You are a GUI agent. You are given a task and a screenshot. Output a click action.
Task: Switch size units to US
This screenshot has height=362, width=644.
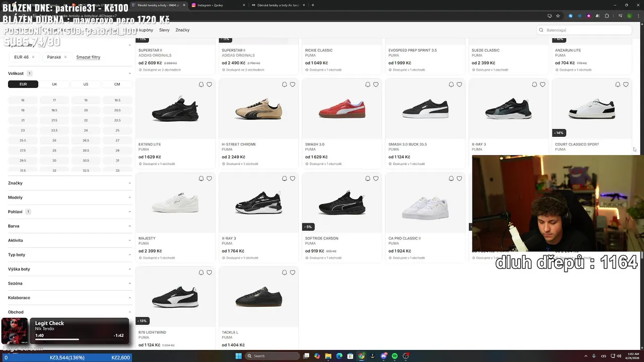point(86,84)
